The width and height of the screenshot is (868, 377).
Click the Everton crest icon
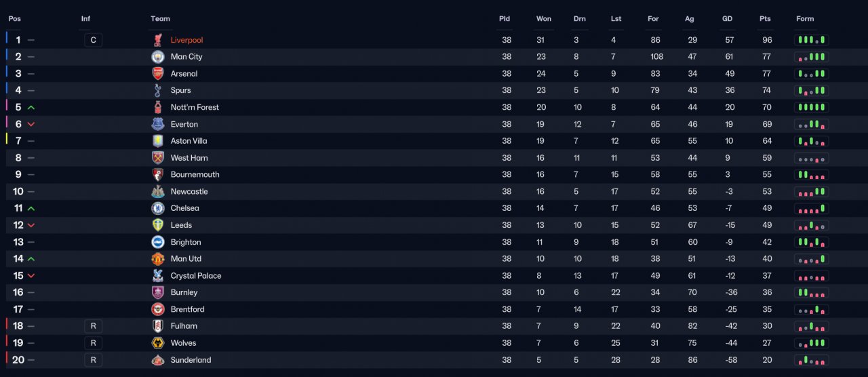[x=158, y=124]
